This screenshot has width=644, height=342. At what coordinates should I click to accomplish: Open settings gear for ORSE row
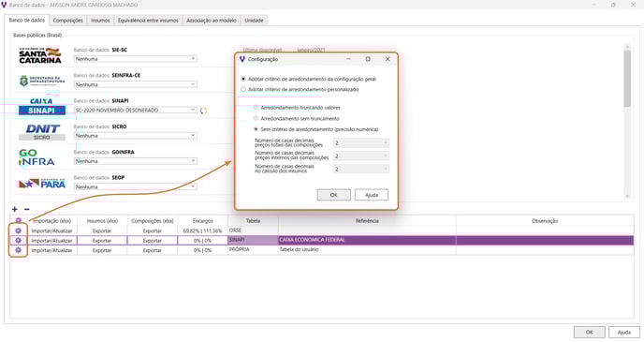(x=18, y=230)
